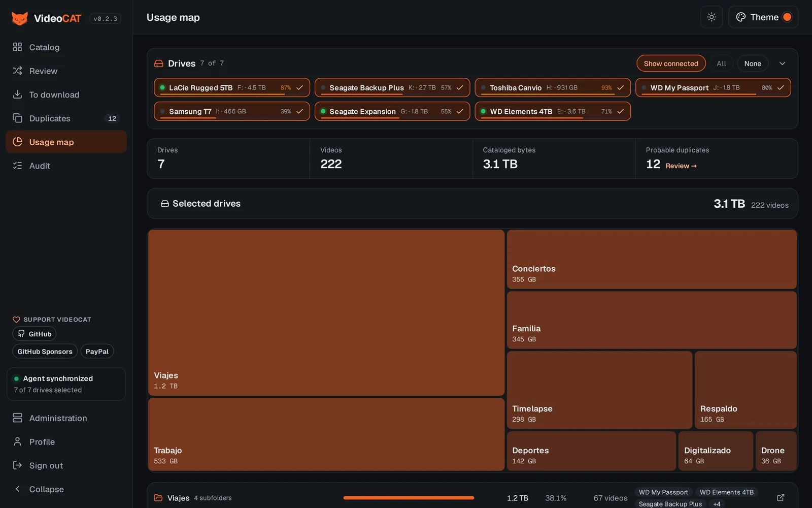Follow the Review link for probable duplicates
Screen dimensions: 812x508
pyautogui.click(x=681, y=166)
